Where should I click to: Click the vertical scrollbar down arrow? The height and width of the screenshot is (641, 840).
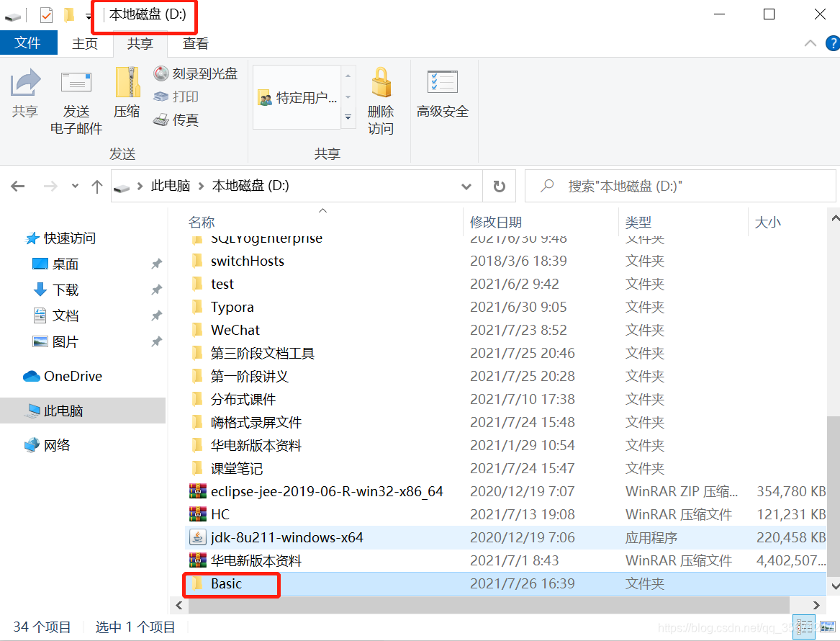point(834,586)
